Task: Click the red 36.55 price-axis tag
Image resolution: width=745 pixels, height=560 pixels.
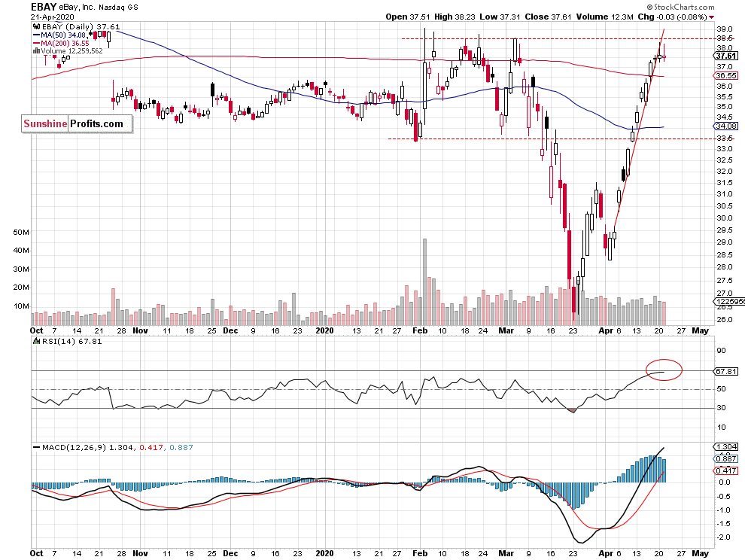Action: click(726, 76)
